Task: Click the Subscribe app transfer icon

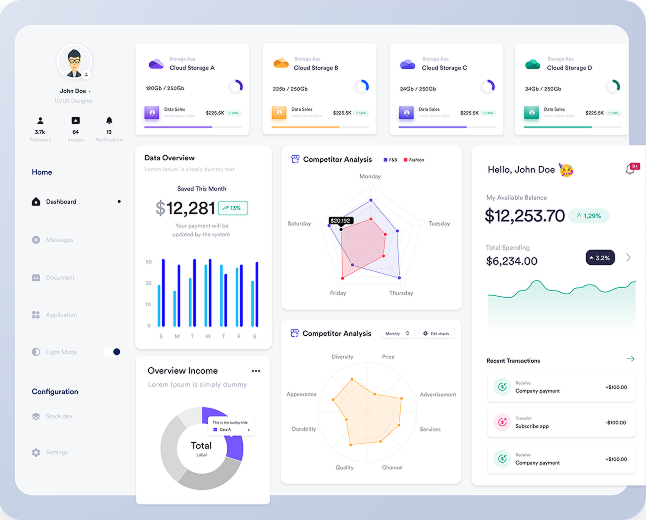Action: 502,421
